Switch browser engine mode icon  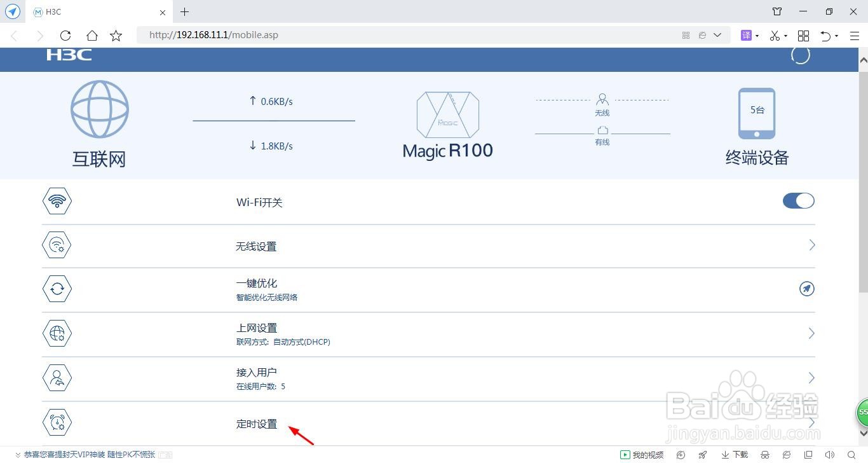(702, 36)
